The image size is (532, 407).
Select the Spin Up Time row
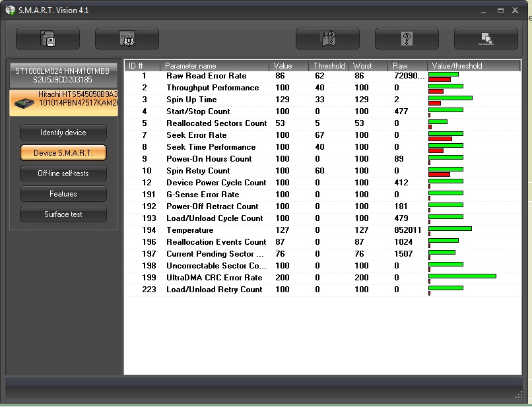click(x=323, y=100)
